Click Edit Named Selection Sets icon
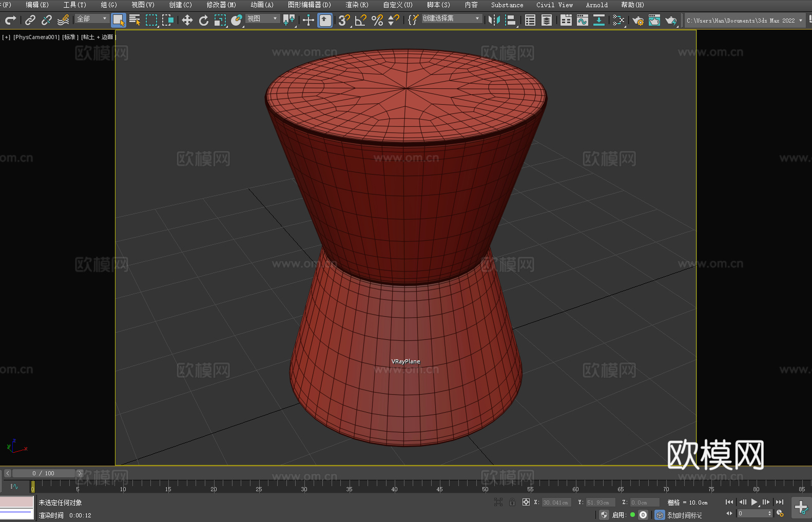812x522 pixels. pos(413,20)
